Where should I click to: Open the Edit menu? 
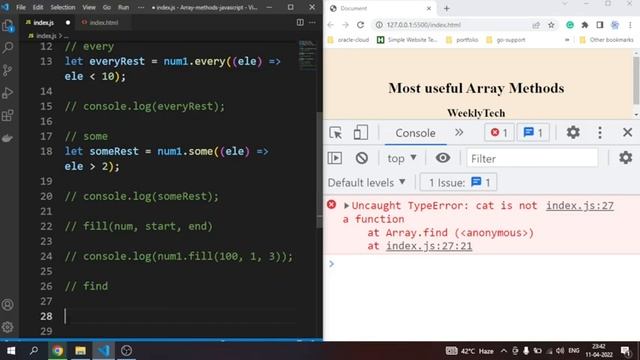point(38,7)
